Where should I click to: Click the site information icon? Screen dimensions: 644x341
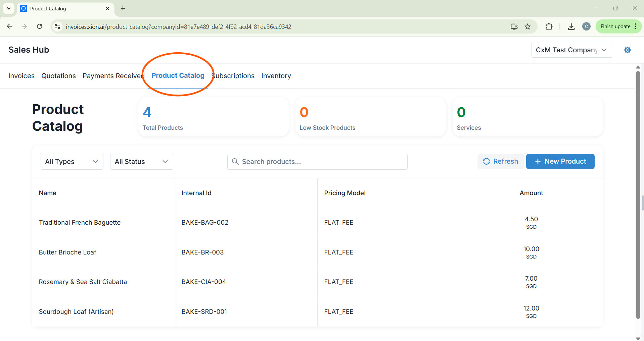[57, 26]
